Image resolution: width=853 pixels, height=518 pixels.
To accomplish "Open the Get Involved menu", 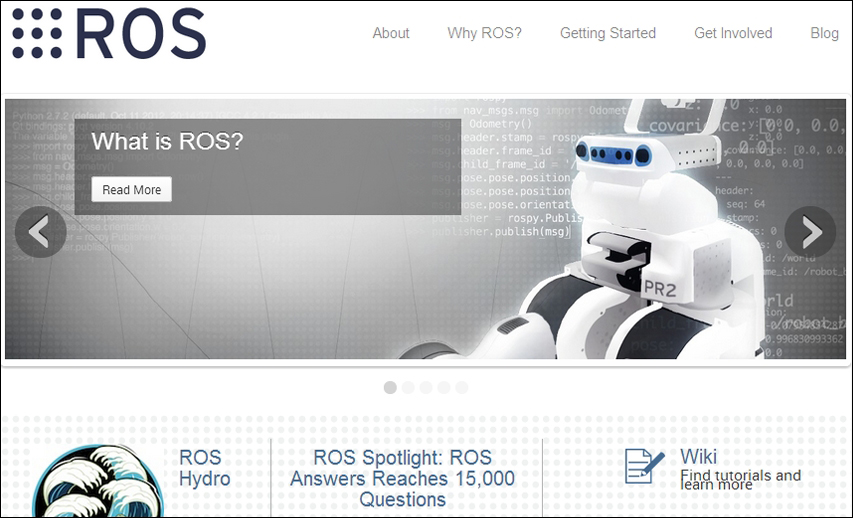I will tap(733, 33).
